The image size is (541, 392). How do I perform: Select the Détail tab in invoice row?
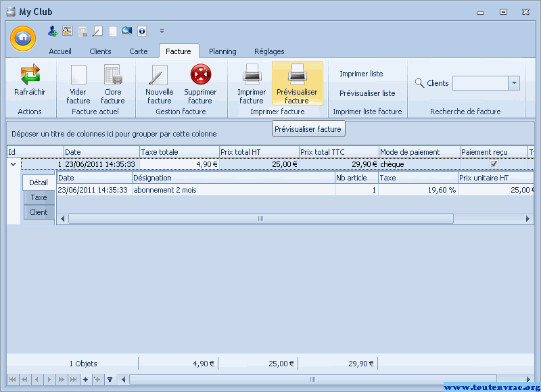pos(39,182)
